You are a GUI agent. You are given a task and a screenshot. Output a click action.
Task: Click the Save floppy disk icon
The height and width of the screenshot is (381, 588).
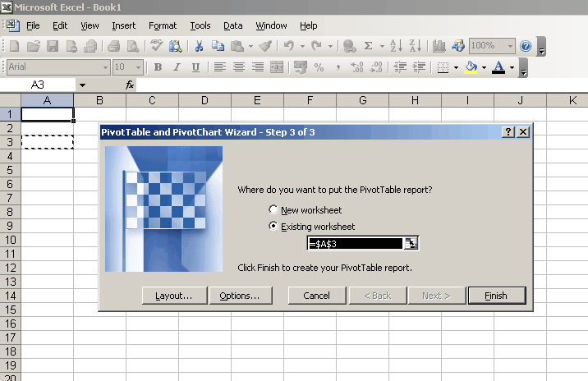pyautogui.click(x=52, y=46)
